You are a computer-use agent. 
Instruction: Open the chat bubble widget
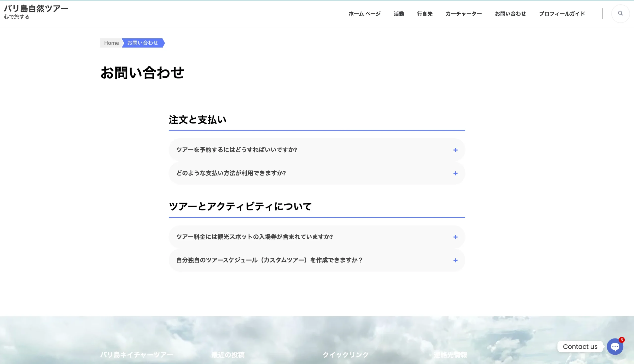615,346
